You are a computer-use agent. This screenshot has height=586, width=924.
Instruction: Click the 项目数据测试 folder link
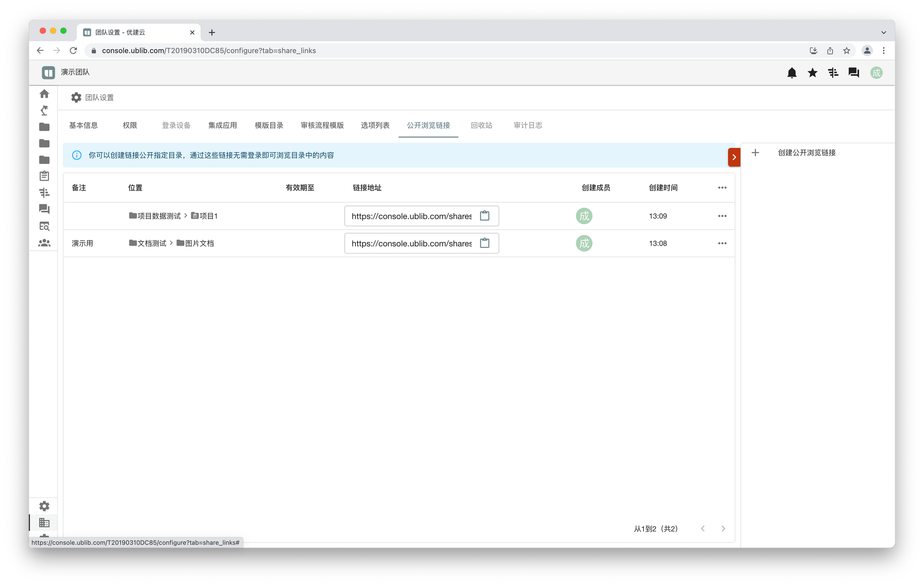coord(158,216)
